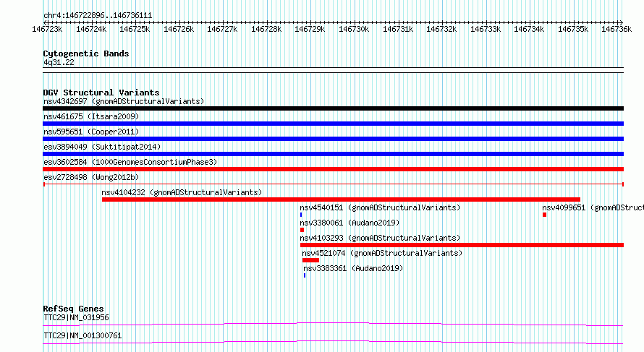Click the Cytogenetic Bands track title
Viewport: 644px width, 352px height.
click(x=86, y=53)
